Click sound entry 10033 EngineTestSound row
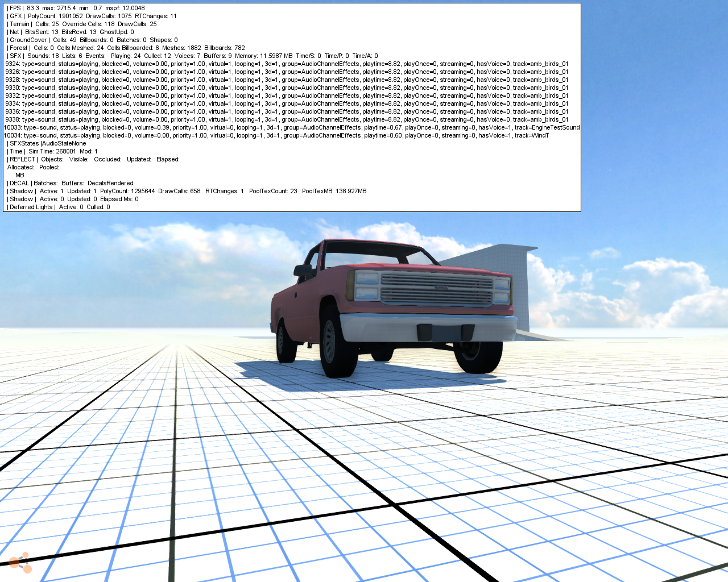This screenshot has width=728, height=582. [292, 127]
